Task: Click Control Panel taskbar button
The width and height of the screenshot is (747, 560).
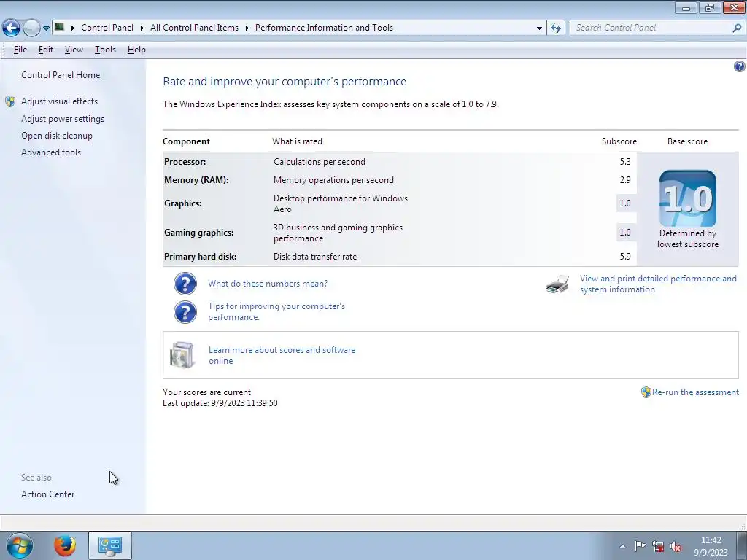Action: (x=110, y=545)
